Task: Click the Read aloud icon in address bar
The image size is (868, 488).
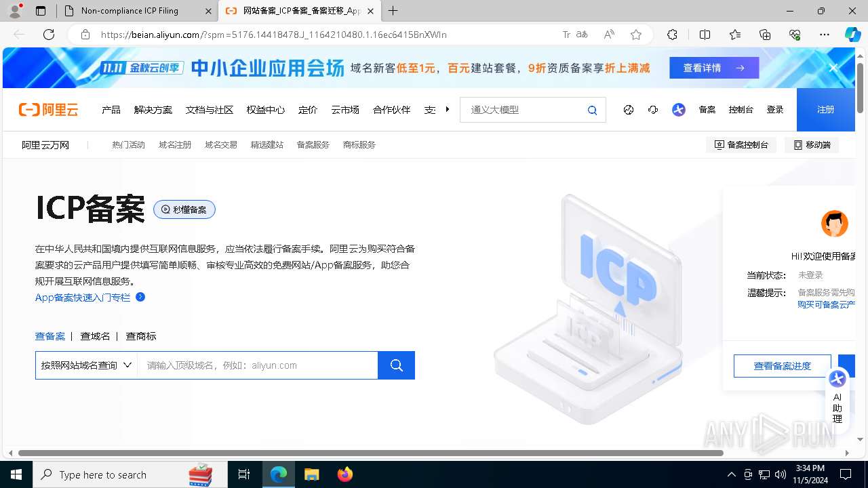Action: [x=609, y=35]
